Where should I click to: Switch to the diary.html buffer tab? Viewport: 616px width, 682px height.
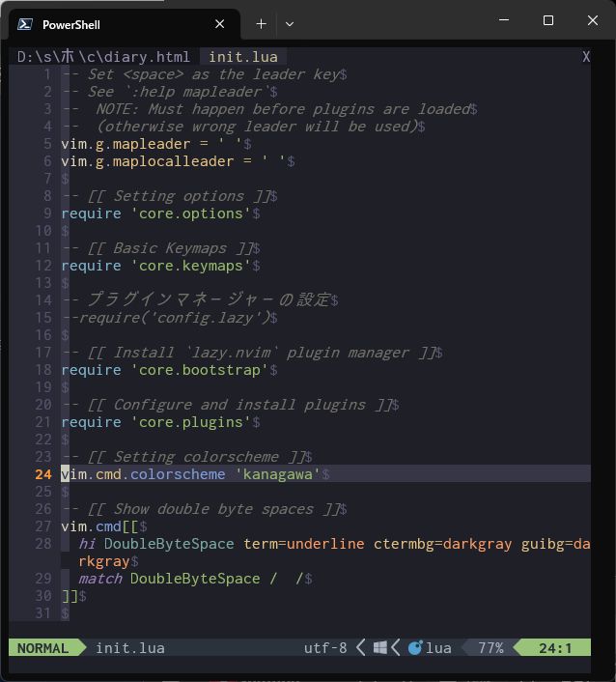(104, 57)
